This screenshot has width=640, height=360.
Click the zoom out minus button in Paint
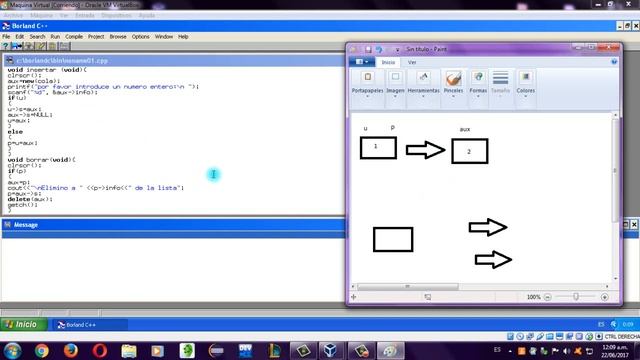tap(548, 297)
